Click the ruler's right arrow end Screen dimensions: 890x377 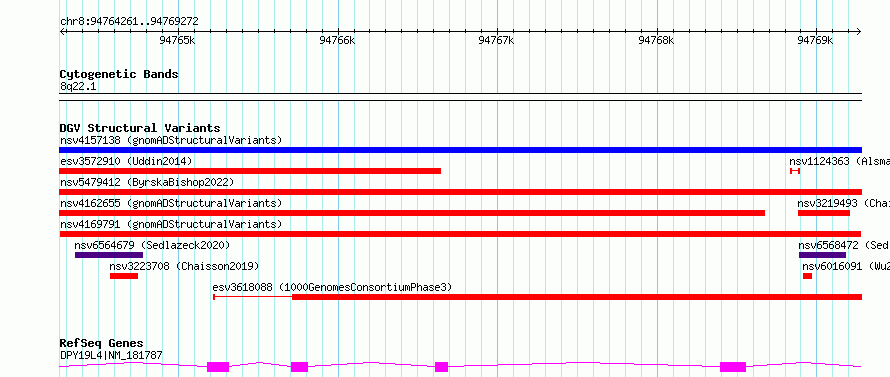(859, 31)
